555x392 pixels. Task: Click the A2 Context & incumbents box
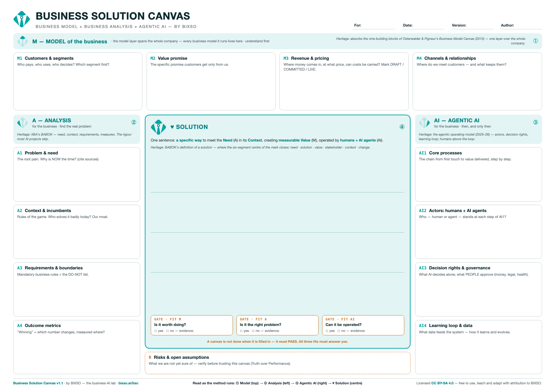77,232
